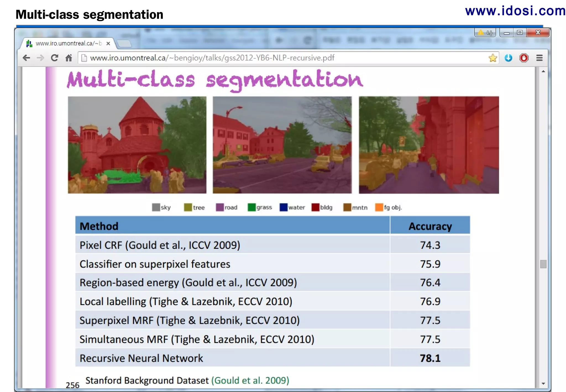566x392 pixels.
Task: Select the Recursive Neural Network row
Action: 272,358
